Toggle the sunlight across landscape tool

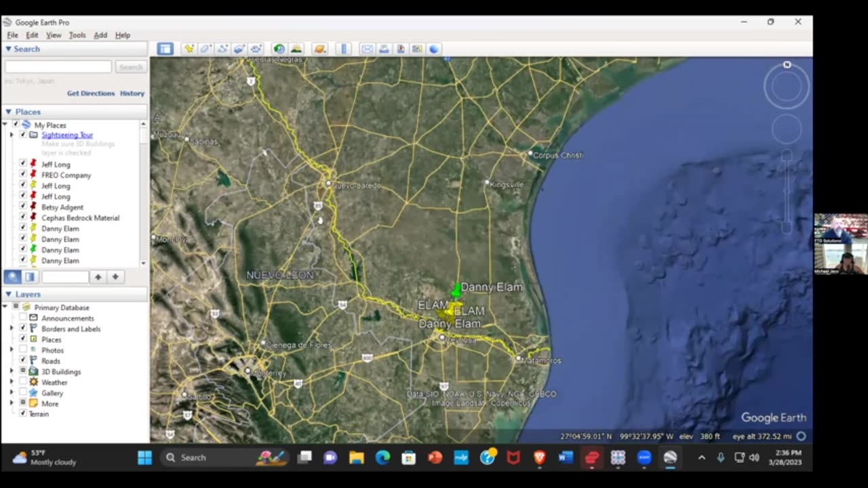tap(296, 49)
